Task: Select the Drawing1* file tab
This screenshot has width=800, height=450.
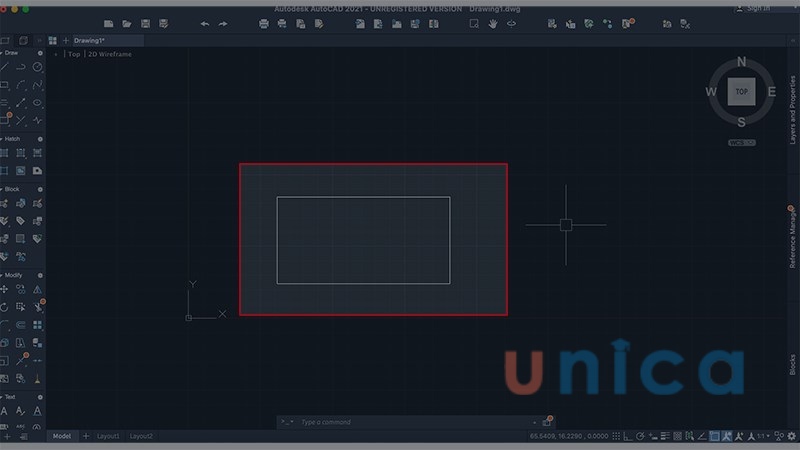Action: click(107, 40)
